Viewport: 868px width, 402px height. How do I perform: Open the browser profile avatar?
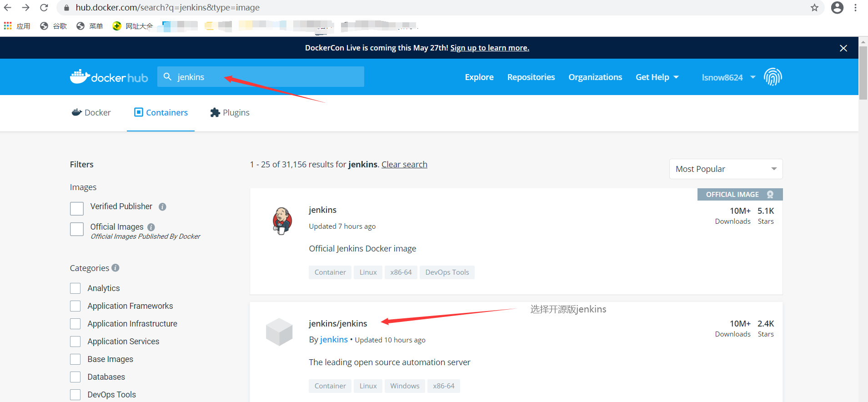837,8
